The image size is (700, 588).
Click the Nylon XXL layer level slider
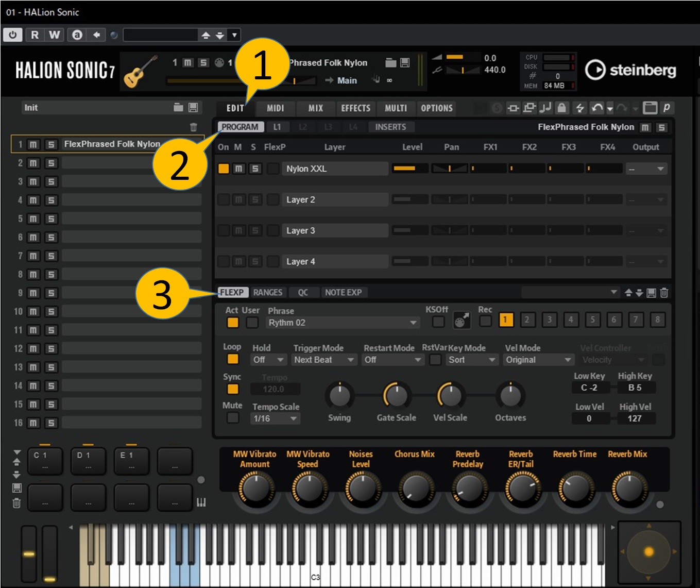click(x=409, y=169)
